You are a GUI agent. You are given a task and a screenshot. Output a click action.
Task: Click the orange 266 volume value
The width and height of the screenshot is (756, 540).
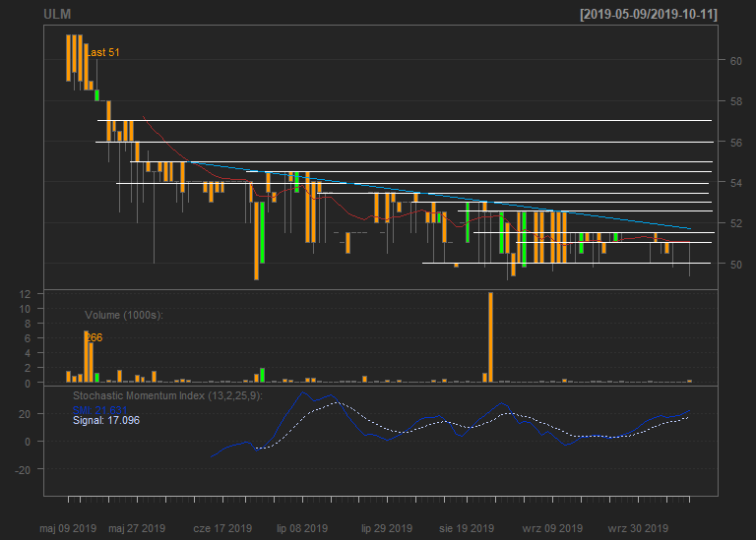pyautogui.click(x=94, y=337)
